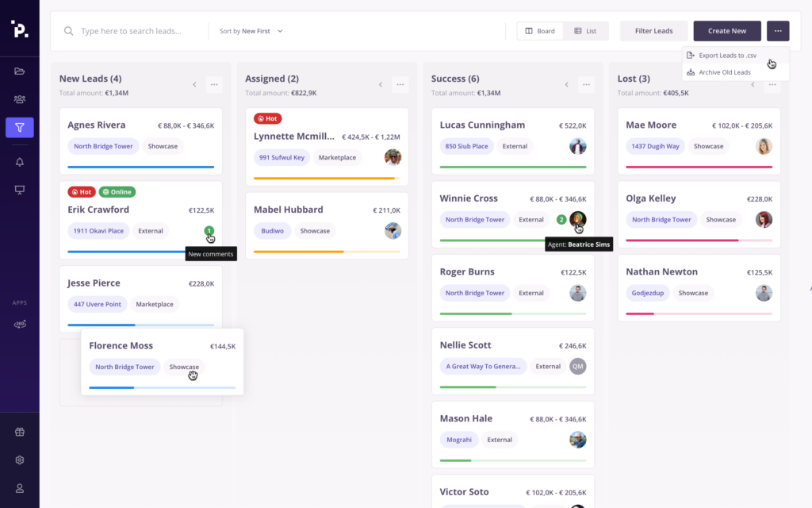Screen dimensions: 812x508
Task: Open the notifications bell icon
Action: [x=20, y=162]
